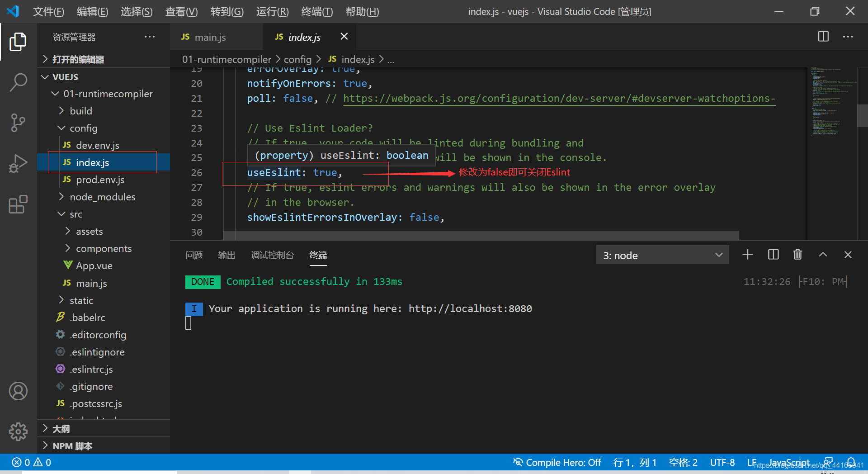Click the 01-runtimecompiler breadcrumb segment
The image size is (868, 474).
[226, 59]
